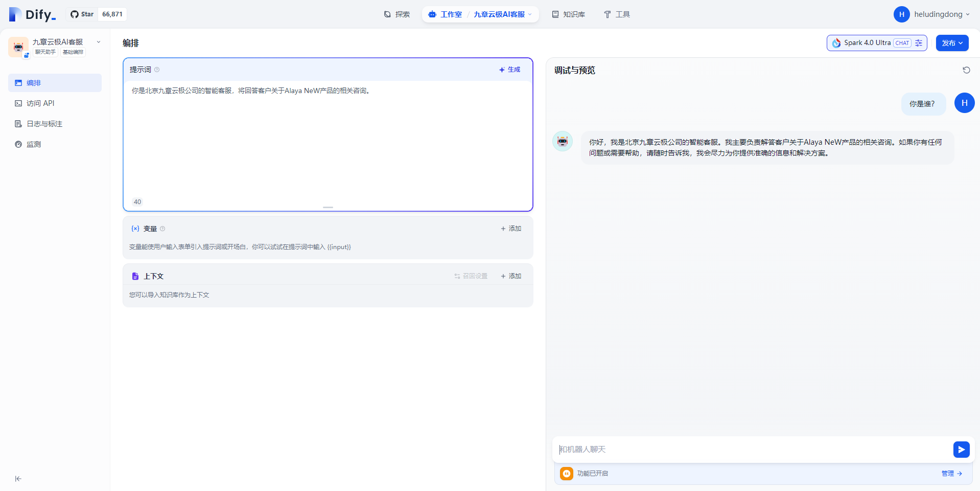Click the CHAT mode badge

902,43
